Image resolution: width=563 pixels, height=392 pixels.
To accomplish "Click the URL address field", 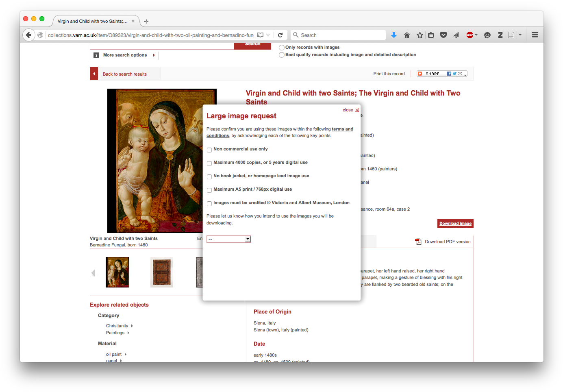I will point(151,35).
